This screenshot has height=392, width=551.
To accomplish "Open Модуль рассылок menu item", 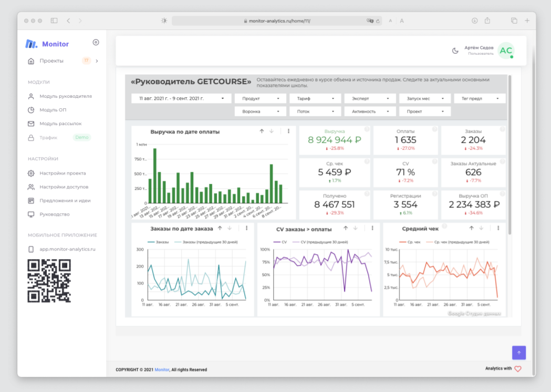I will (x=60, y=123).
